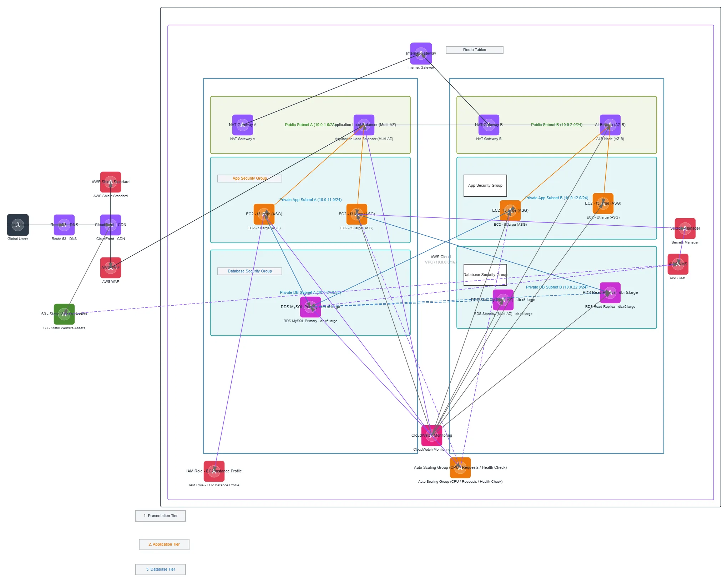Click the NAT Gateway A icon
The image size is (728, 582).
coord(243,125)
